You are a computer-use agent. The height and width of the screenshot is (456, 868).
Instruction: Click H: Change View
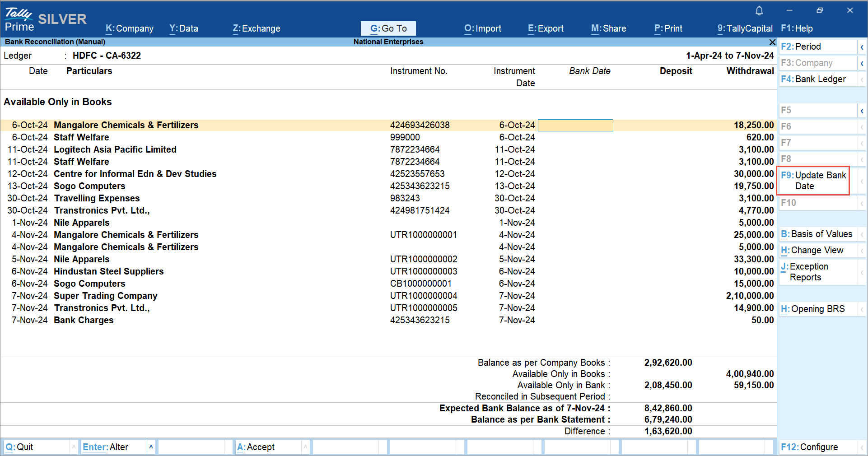coord(818,251)
